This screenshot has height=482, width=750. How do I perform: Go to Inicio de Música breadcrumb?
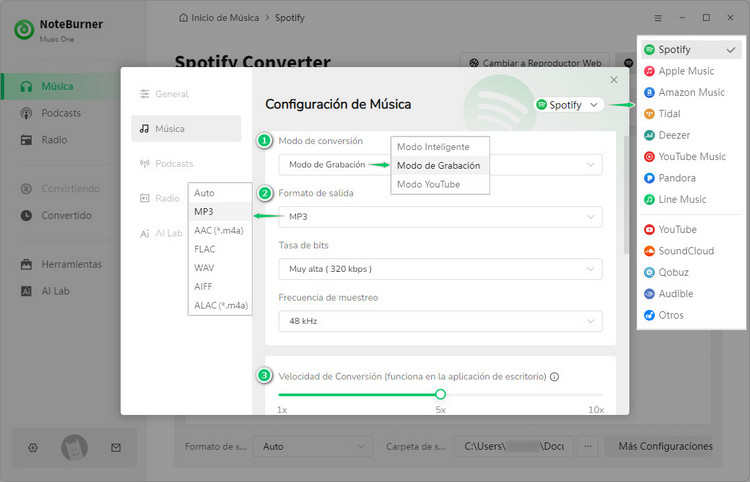tap(219, 18)
